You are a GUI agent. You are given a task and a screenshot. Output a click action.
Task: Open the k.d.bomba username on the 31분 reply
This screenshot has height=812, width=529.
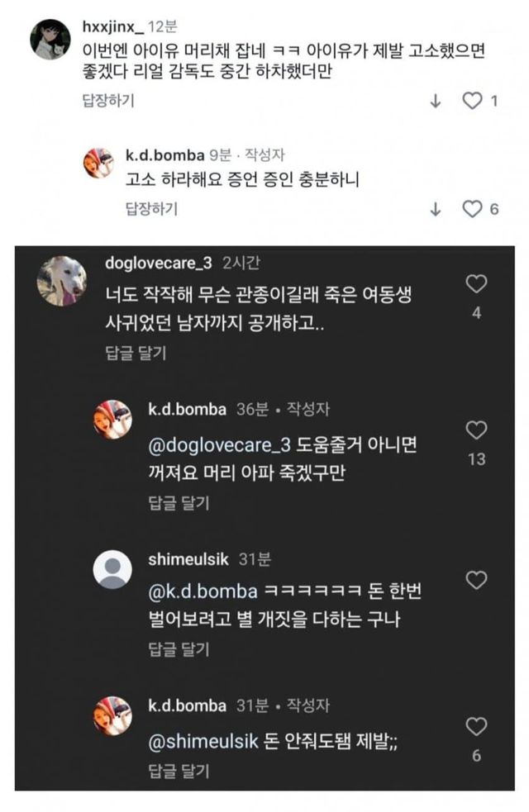click(x=187, y=705)
